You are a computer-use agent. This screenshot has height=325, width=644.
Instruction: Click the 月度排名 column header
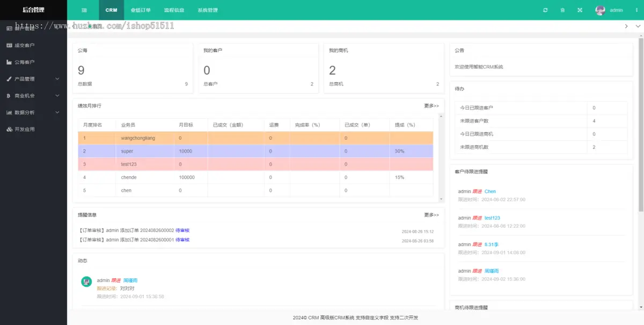[97, 125]
